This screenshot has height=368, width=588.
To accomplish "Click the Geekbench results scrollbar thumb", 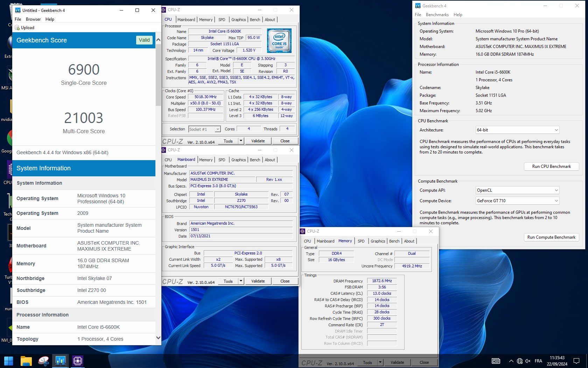I will [x=158, y=74].
